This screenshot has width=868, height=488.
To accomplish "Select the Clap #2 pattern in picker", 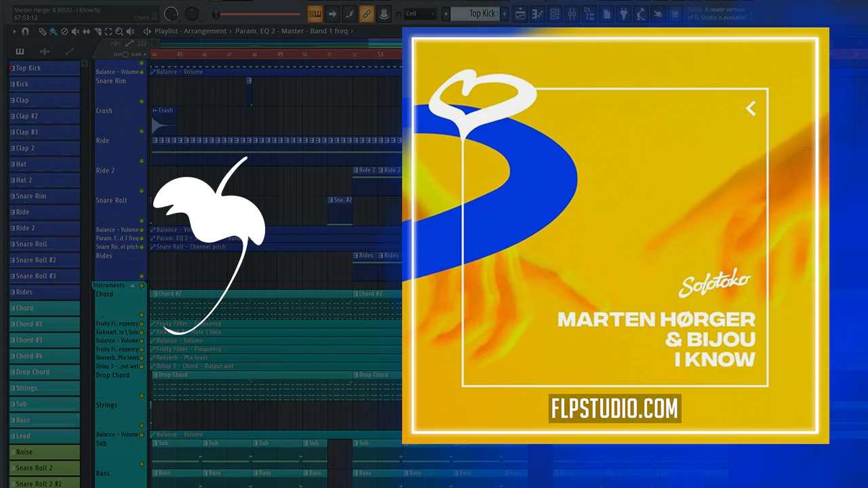I will [45, 116].
